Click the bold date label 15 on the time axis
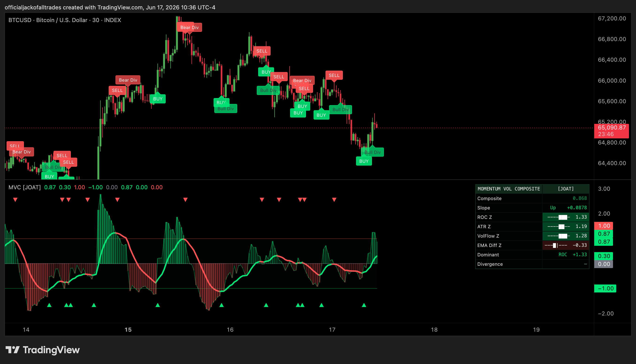The image size is (636, 364). pos(128,330)
